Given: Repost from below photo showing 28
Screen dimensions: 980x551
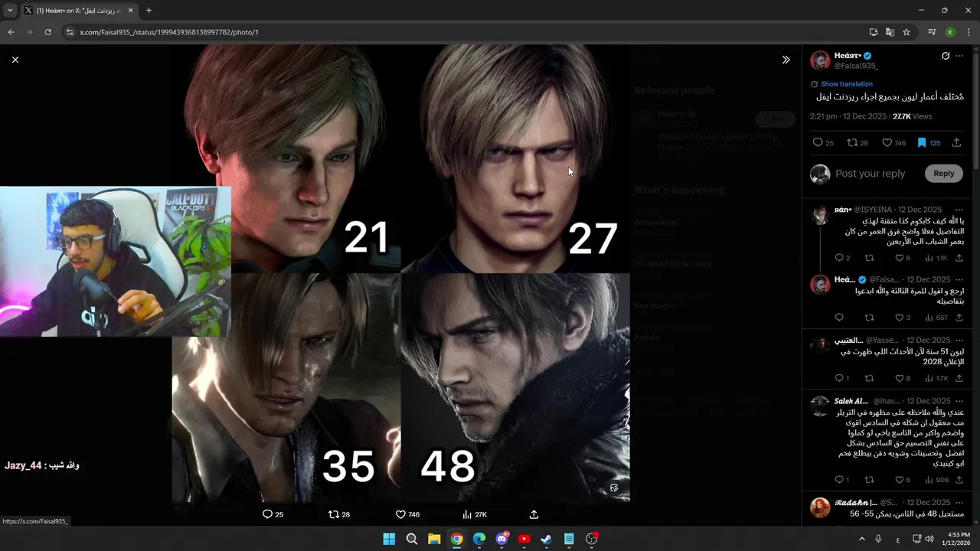Looking at the screenshot, I should (339, 514).
